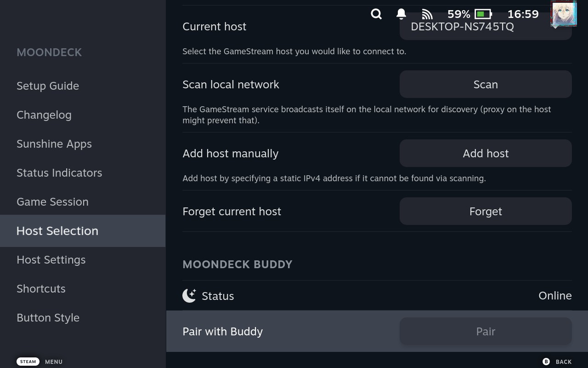The width and height of the screenshot is (588, 368).
Task: Open Host Settings page
Action: point(51,260)
